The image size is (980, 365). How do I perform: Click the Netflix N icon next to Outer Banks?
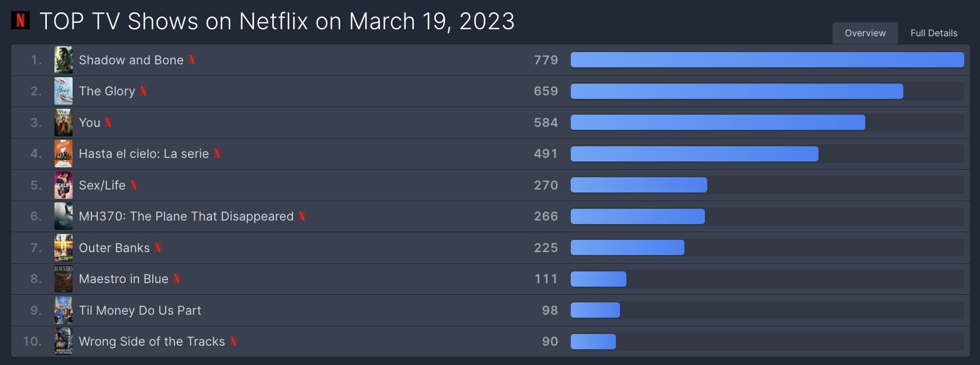click(x=158, y=247)
